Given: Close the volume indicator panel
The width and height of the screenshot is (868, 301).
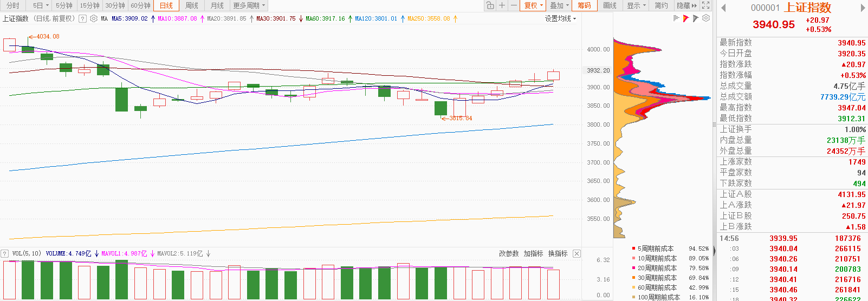Looking at the screenshot, I should tap(576, 253).
